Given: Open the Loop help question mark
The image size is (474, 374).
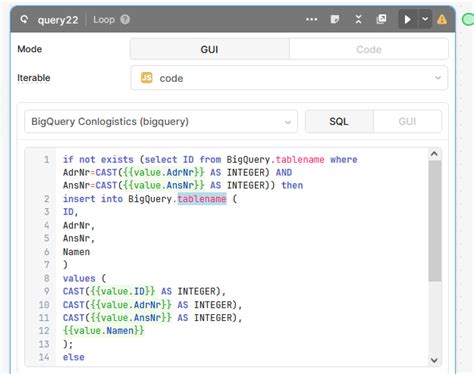Looking at the screenshot, I should pyautogui.click(x=125, y=20).
